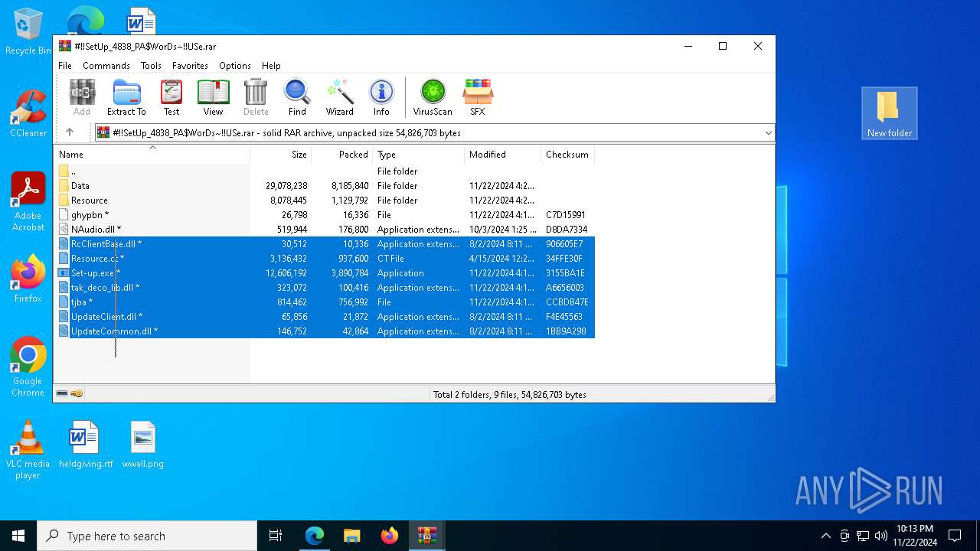Open File Explorer from the taskbar
The height and width of the screenshot is (551, 980).
tap(352, 536)
